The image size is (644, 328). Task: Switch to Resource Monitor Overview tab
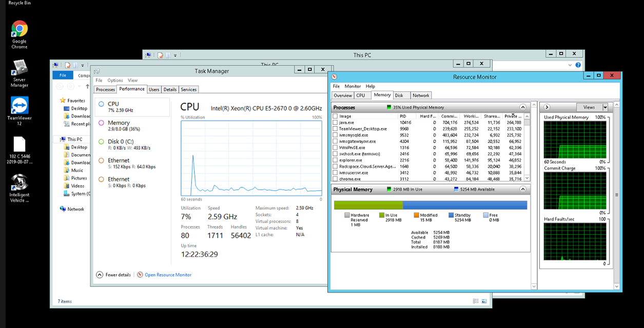coord(342,95)
